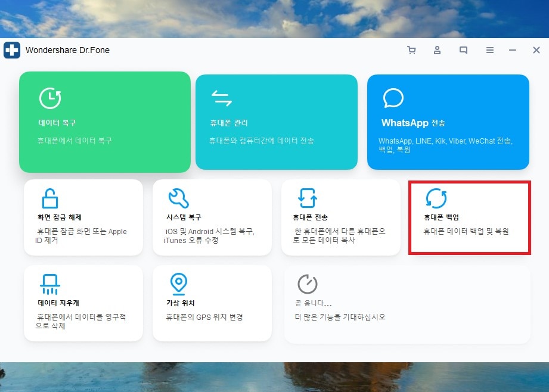Screen dimensions: 549x392
Task: Select the 화면 잠금 해제 title
Action: [x=60, y=217]
